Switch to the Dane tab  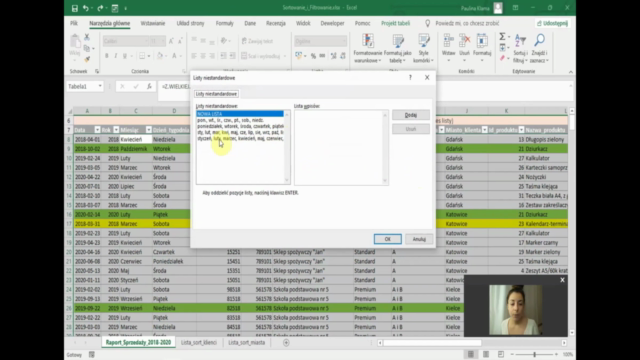click(250, 23)
